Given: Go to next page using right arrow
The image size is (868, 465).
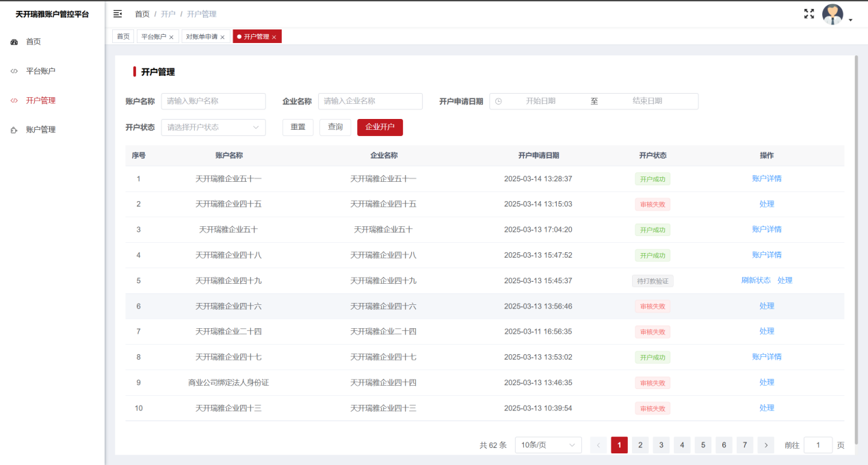Looking at the screenshot, I should [x=765, y=445].
